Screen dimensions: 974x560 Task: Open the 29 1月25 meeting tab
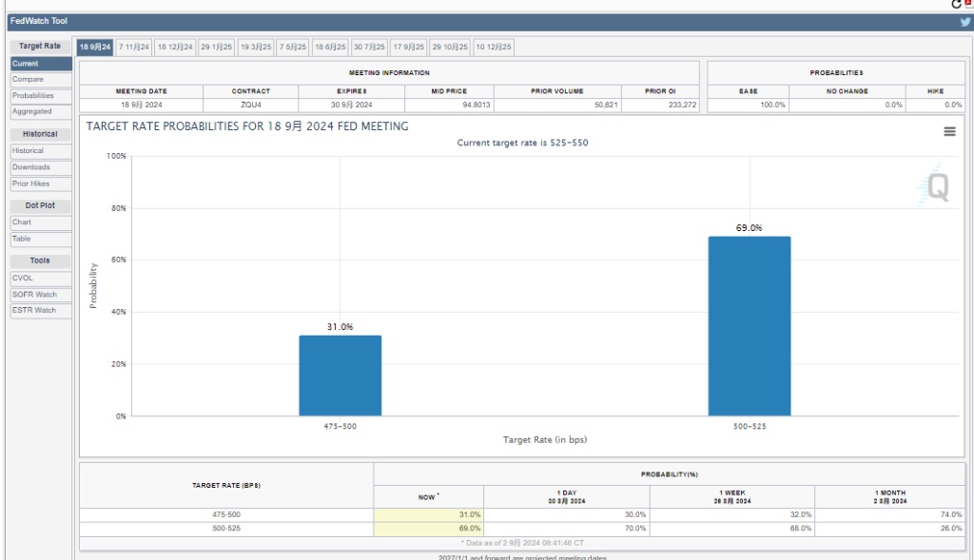pos(216,47)
